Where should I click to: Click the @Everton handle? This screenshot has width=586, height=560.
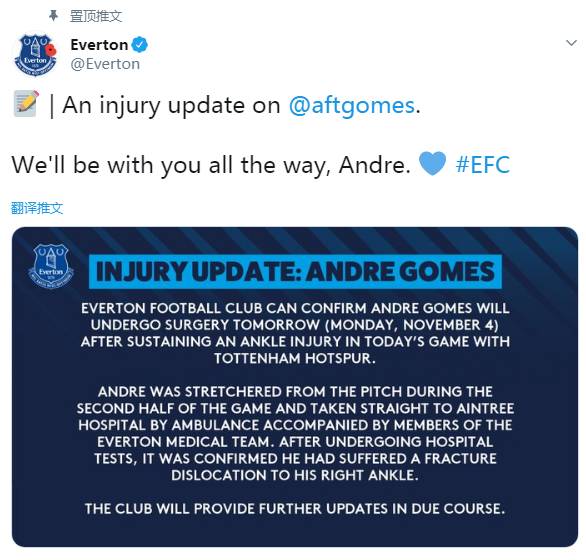point(105,64)
